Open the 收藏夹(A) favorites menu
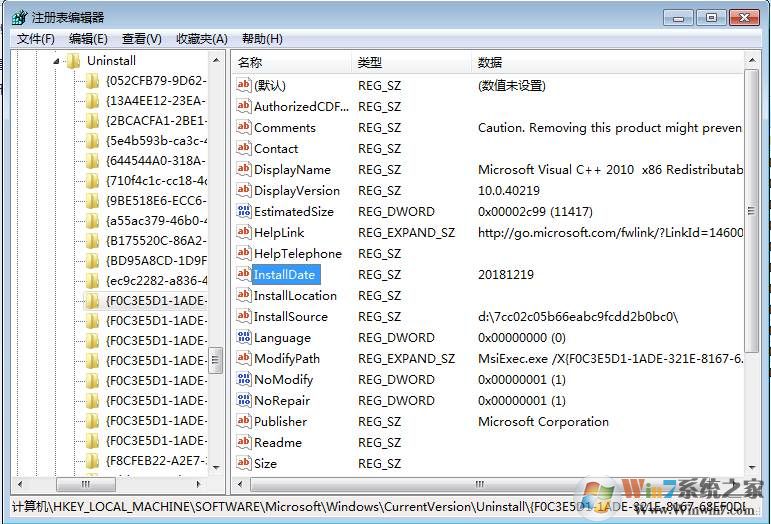 click(x=201, y=39)
